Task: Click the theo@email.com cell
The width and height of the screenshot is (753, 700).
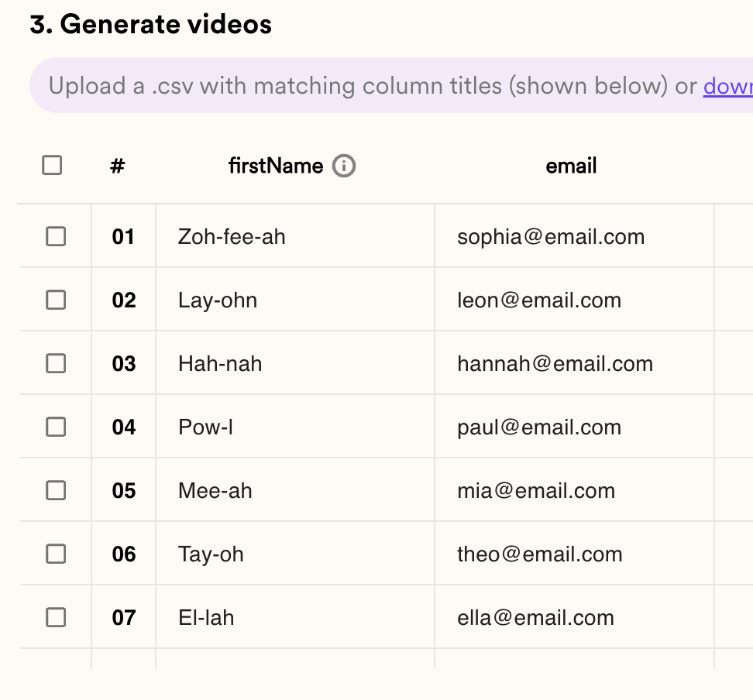Action: point(574,554)
